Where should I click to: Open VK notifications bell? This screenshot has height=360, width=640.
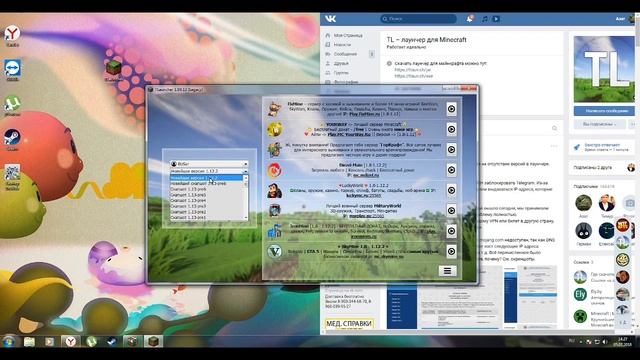[x=470, y=19]
